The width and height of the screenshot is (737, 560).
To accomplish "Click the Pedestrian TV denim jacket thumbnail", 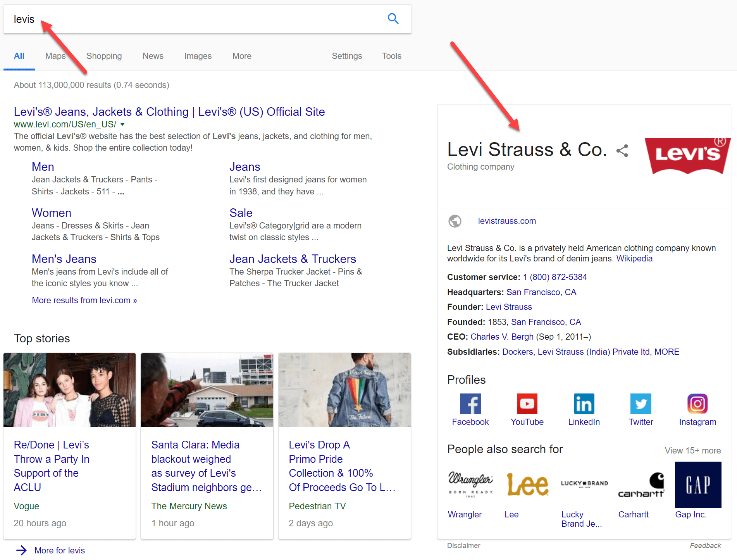I will [x=345, y=390].
